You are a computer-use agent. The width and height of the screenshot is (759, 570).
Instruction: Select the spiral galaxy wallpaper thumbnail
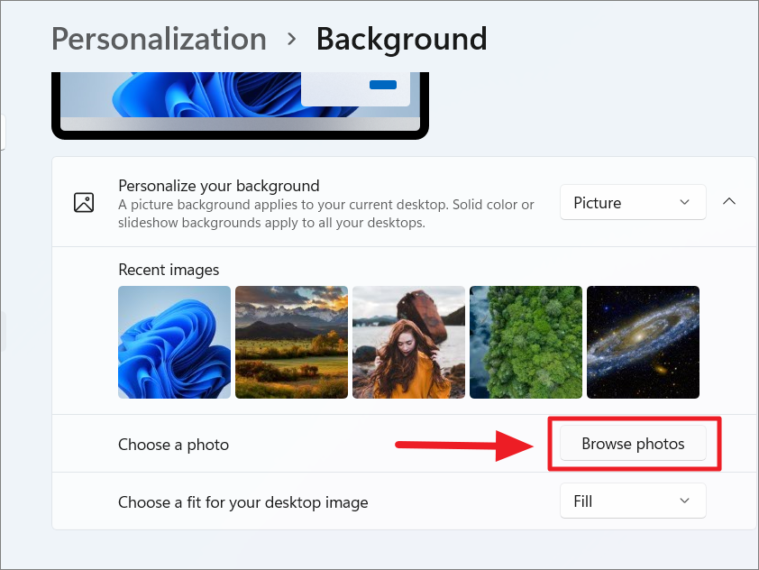tap(643, 342)
